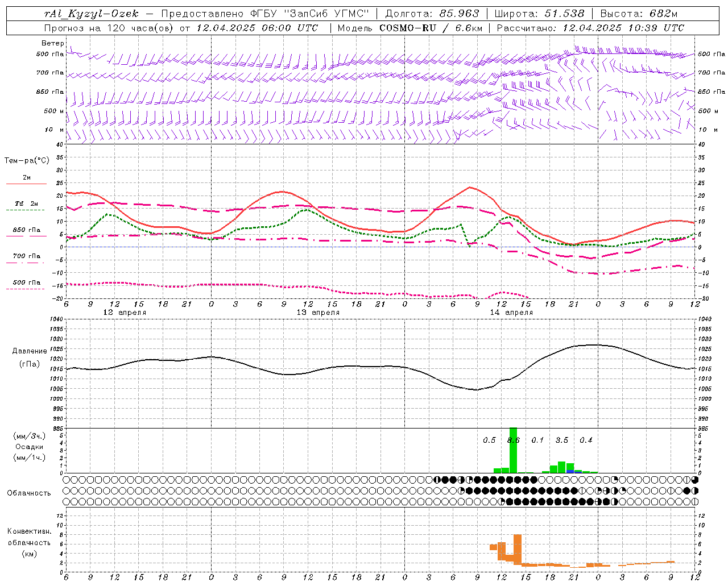
Task: Click the Осадки precipitation label
Action: click(30, 447)
